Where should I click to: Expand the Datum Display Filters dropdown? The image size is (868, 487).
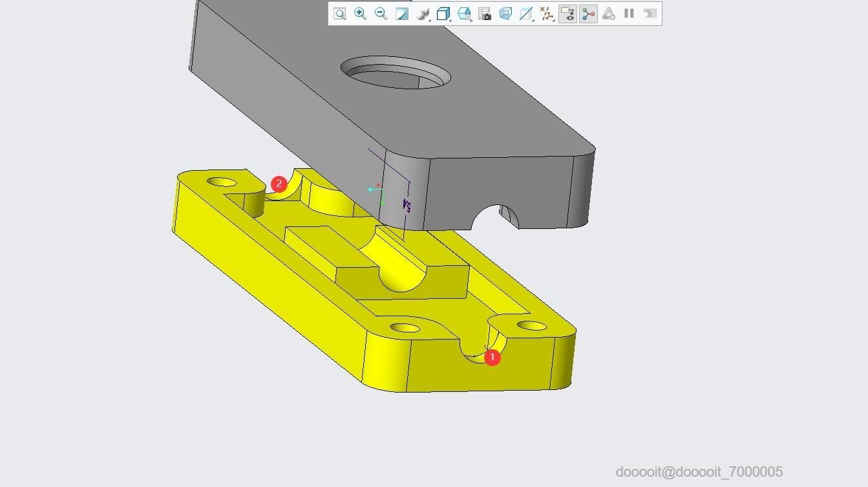coord(547,14)
